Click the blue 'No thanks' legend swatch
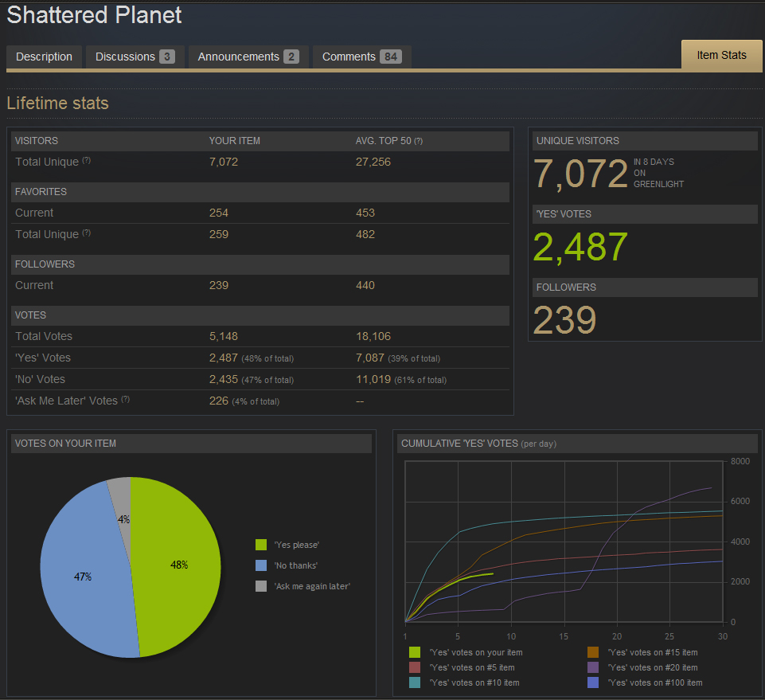 263,565
